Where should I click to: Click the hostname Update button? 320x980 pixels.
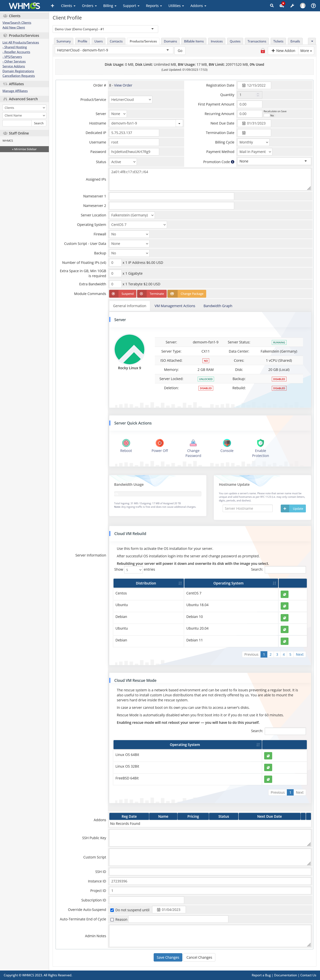click(293, 509)
